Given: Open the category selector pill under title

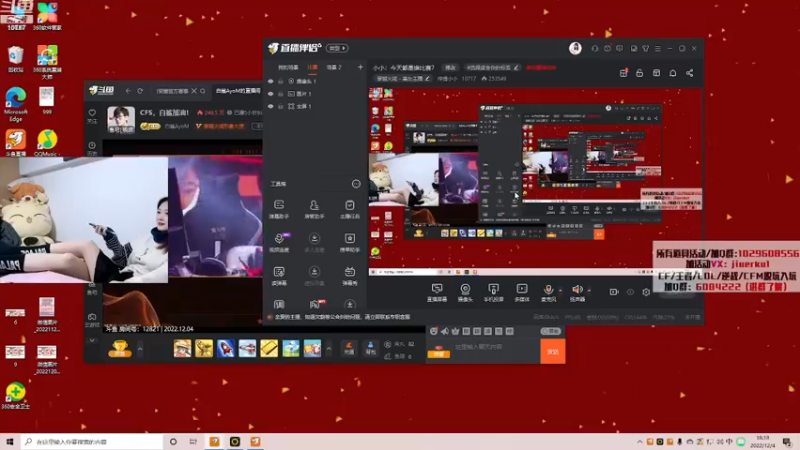Looking at the screenshot, I should coord(403,79).
